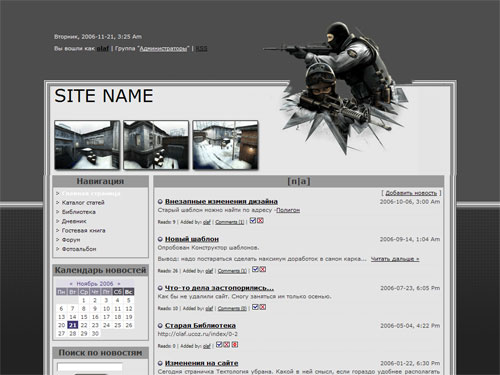Click bullet icon beside Изменения на сайте
The height and width of the screenshot is (375, 500).
tap(160, 363)
